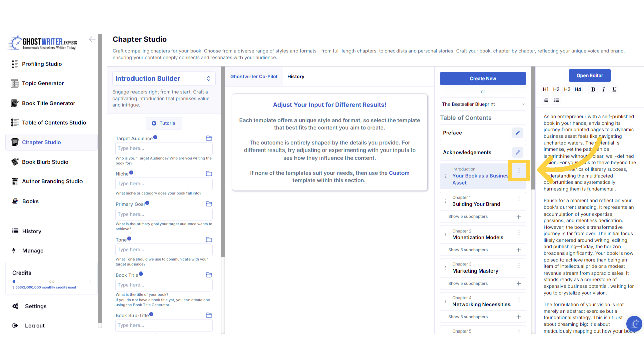Open three-dot menu for Introduction chapter
This screenshot has width=644, height=362.
(519, 171)
